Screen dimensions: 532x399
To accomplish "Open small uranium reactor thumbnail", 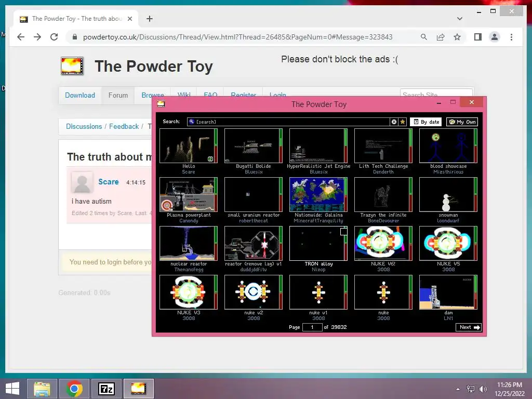I will [254, 194].
